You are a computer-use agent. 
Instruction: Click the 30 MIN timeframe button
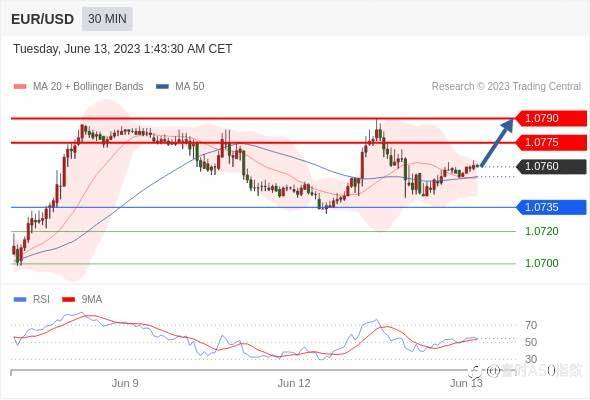coord(107,18)
